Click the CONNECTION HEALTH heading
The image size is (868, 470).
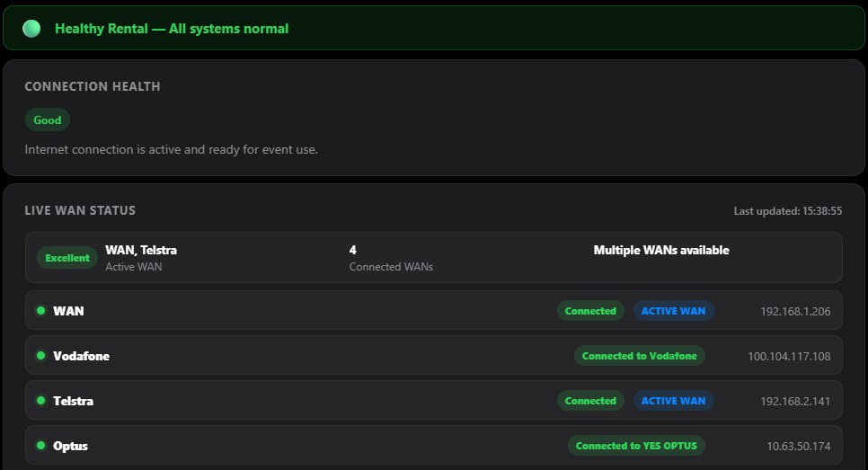pyautogui.click(x=93, y=86)
